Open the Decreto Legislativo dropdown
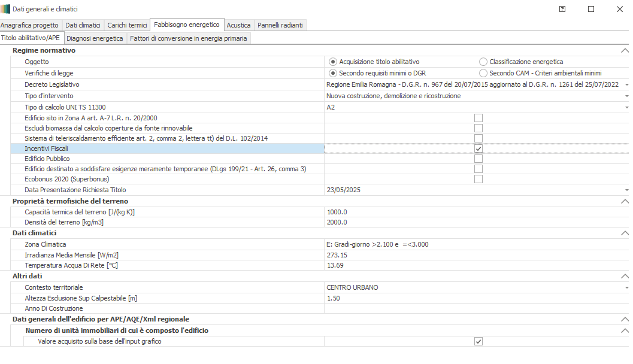 click(x=626, y=85)
